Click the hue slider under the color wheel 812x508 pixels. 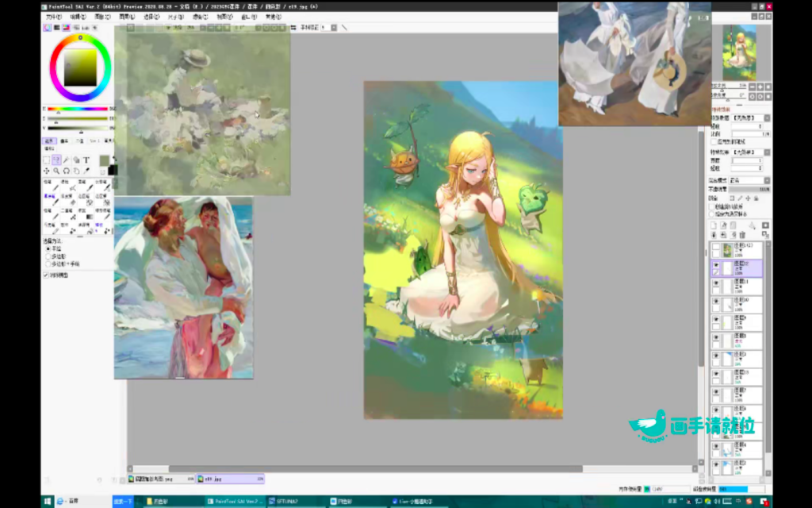click(79, 109)
